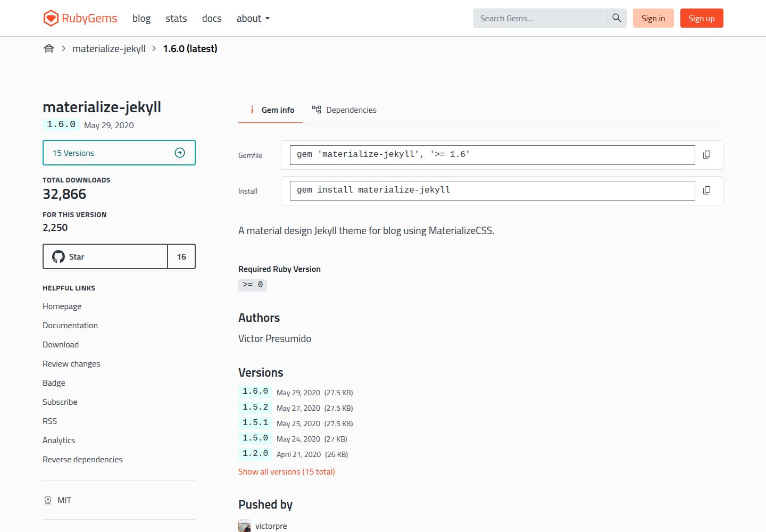Go to home via breadcrumb house icon
The height and width of the screenshot is (532, 766).
tap(49, 48)
